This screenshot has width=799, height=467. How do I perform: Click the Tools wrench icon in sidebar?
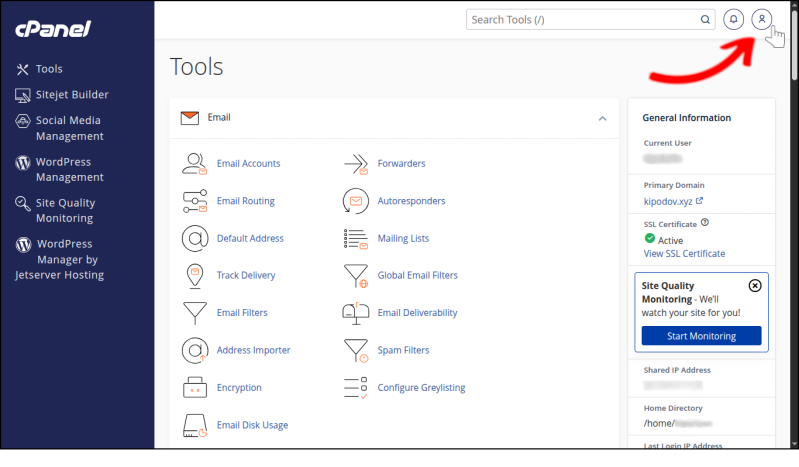point(22,69)
